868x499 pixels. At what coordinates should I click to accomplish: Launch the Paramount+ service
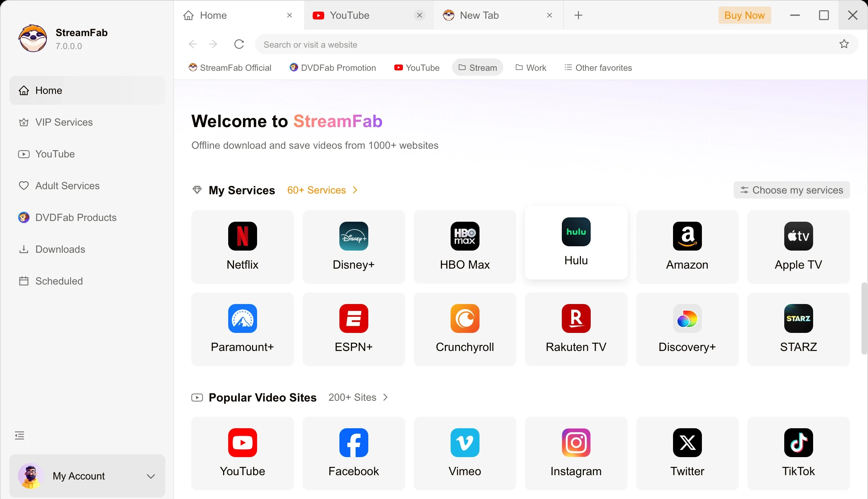click(x=243, y=329)
